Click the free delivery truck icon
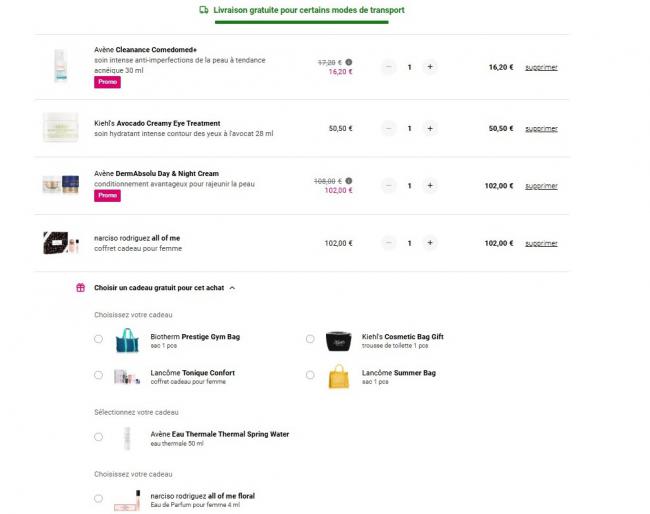Viewport: 650px width, 514px height. click(x=204, y=10)
